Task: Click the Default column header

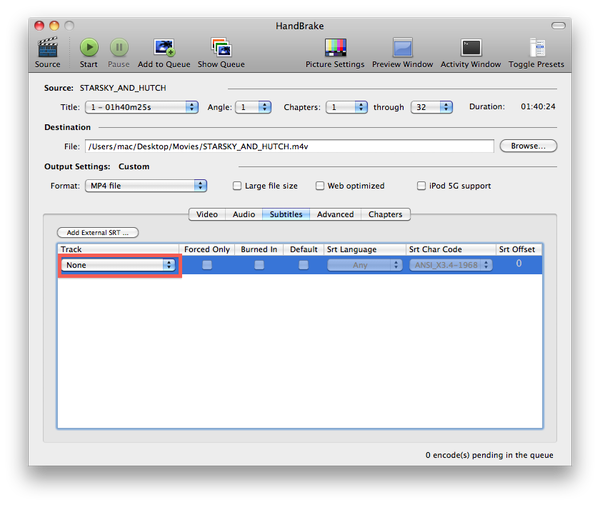Action: (303, 249)
